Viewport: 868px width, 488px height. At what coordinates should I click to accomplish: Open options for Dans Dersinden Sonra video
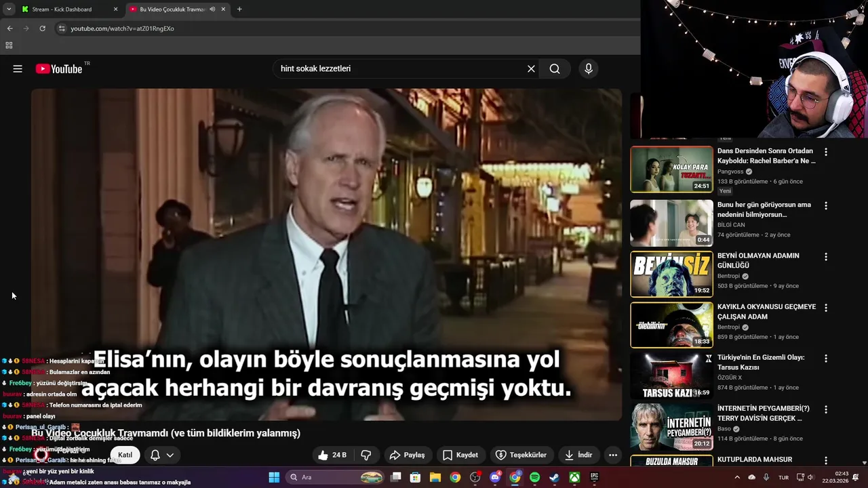[x=826, y=152]
